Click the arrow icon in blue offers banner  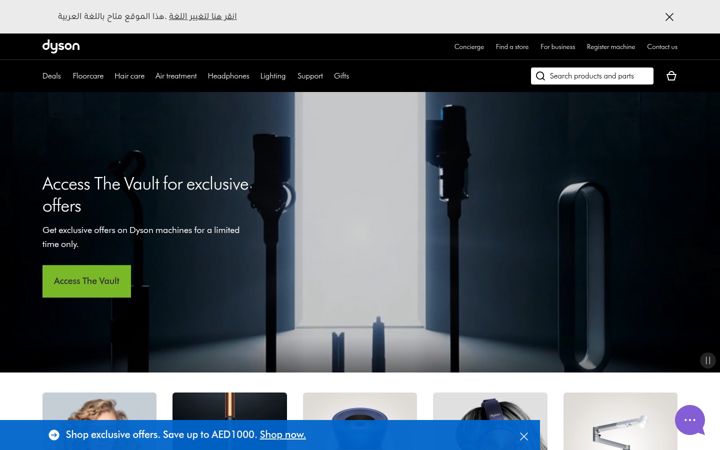click(x=54, y=435)
